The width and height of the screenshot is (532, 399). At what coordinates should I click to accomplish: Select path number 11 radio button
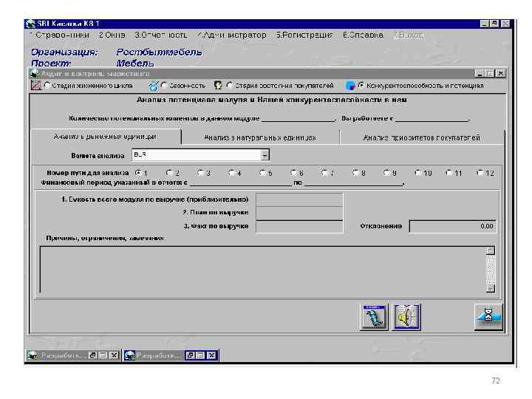tap(449, 173)
